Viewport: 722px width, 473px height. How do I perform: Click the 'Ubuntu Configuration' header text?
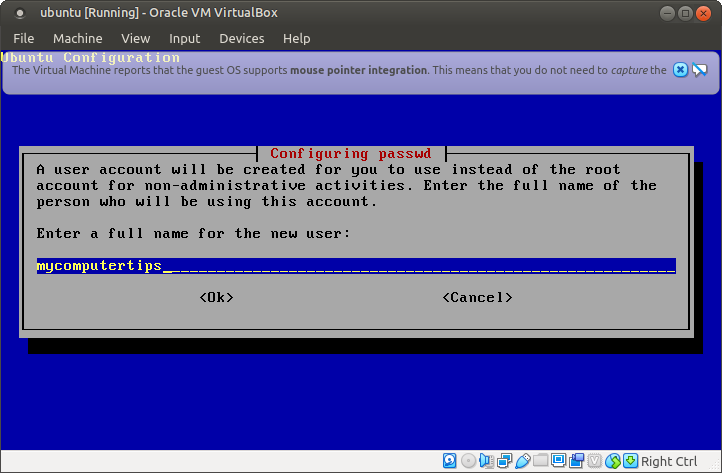coord(90,58)
